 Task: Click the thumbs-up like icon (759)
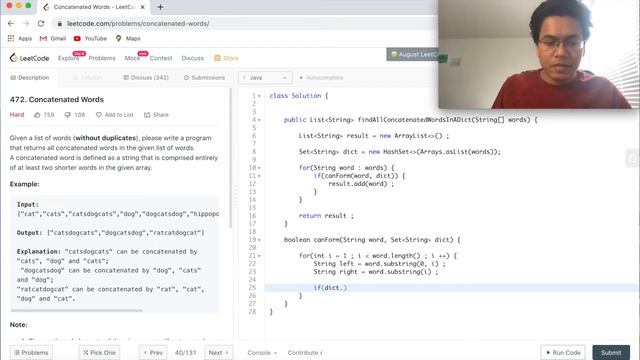[x=37, y=115]
